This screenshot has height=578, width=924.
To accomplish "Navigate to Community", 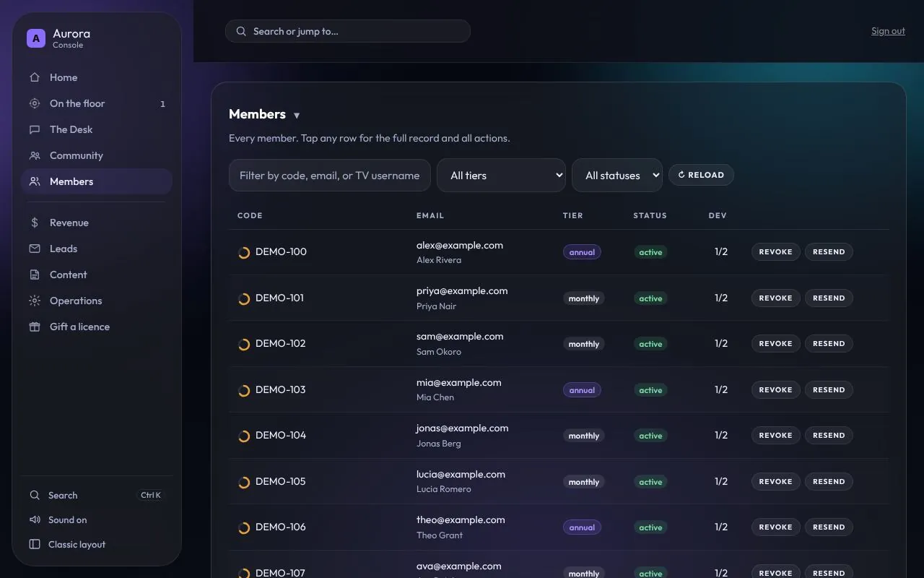I will (x=97, y=155).
